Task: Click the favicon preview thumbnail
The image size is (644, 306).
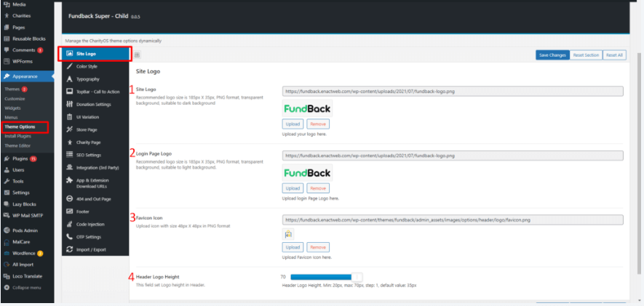Action: tap(288, 234)
